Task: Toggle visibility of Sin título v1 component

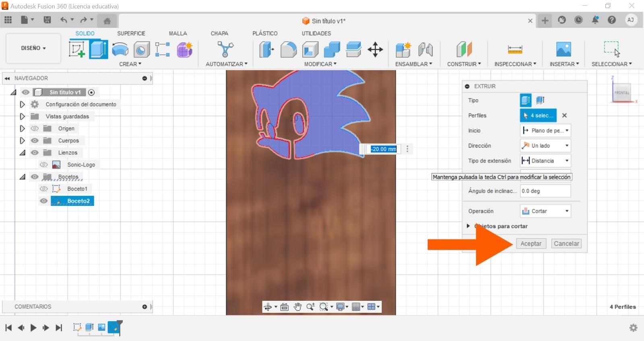Action: pos(26,92)
